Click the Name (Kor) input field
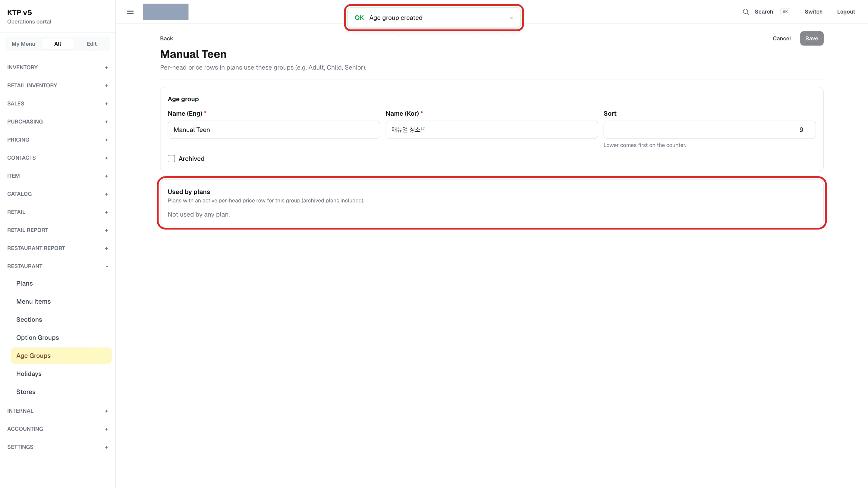 click(492, 130)
